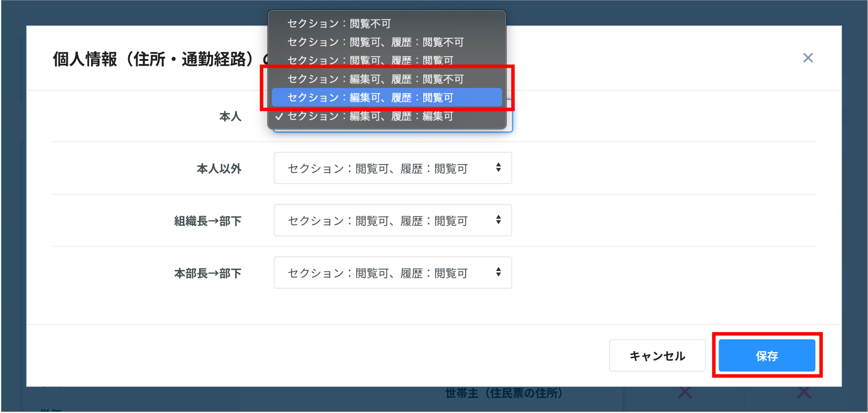Select checked セクション：編集可、履歴：編集可 option
Screen dimensions: 868x413
370,116
